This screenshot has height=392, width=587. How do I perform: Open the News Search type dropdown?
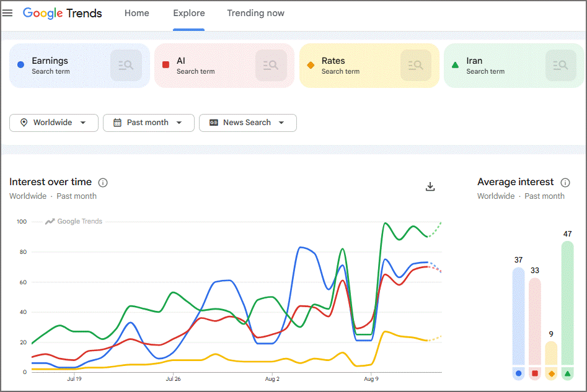click(248, 123)
